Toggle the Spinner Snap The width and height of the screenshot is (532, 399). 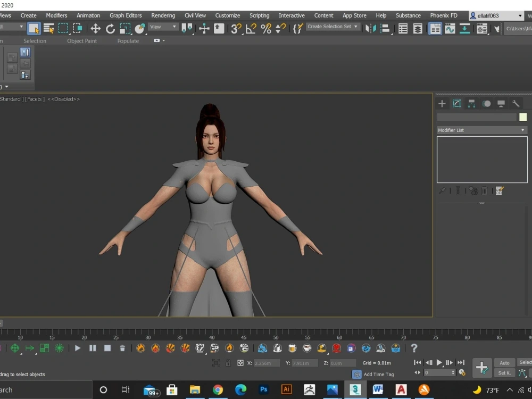pyautogui.click(x=280, y=29)
